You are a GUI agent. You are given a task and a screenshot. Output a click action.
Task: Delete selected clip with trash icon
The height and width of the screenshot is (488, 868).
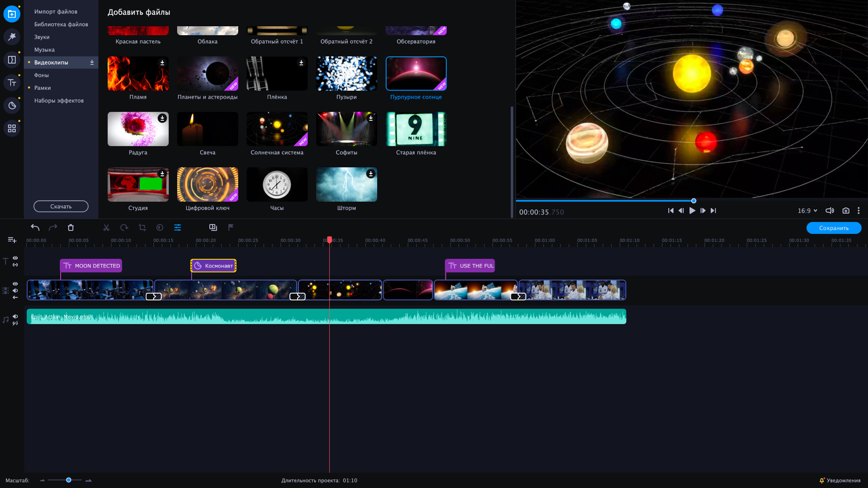click(x=71, y=228)
